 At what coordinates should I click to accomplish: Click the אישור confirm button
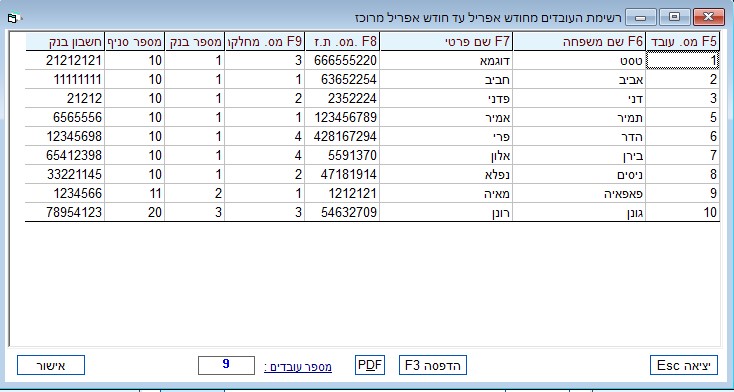(51, 365)
